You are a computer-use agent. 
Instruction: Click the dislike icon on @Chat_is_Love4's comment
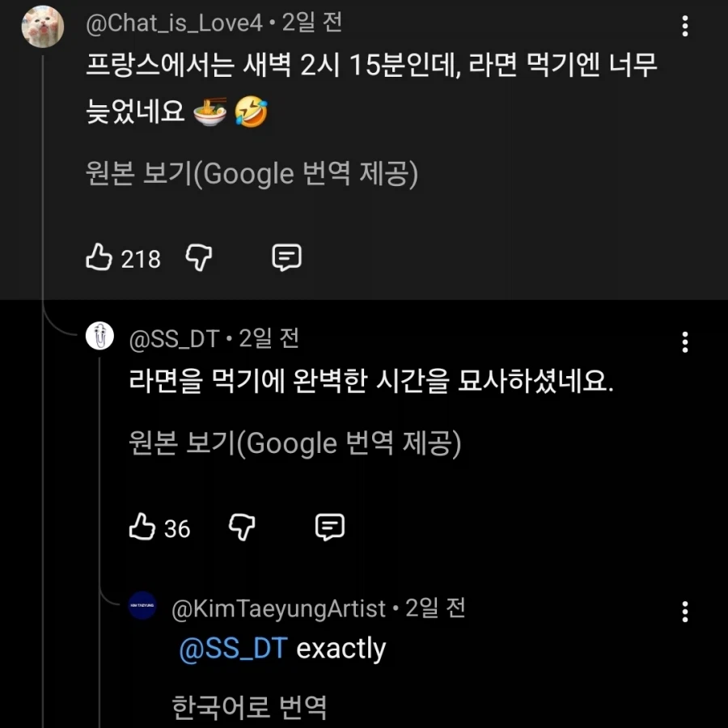point(199,259)
